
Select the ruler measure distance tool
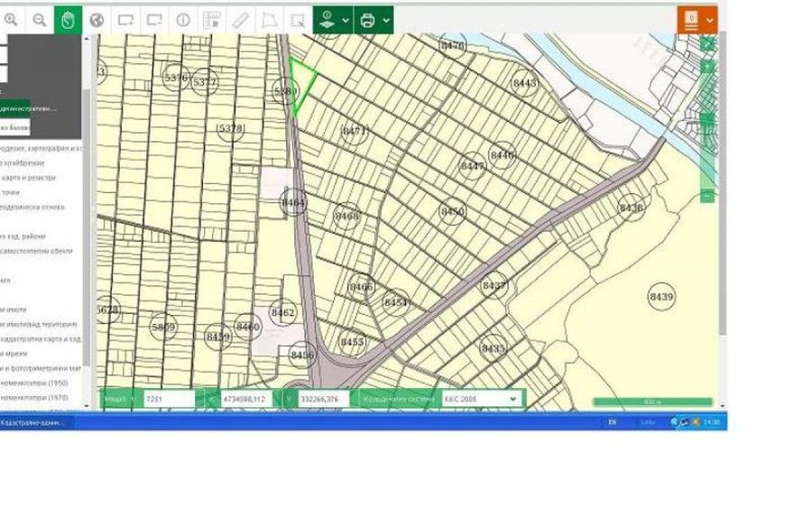pos(240,19)
